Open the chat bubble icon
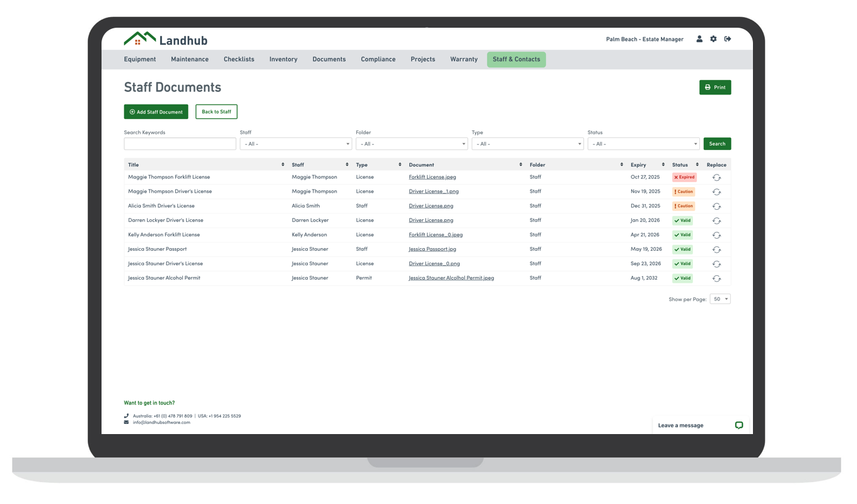 (739, 425)
